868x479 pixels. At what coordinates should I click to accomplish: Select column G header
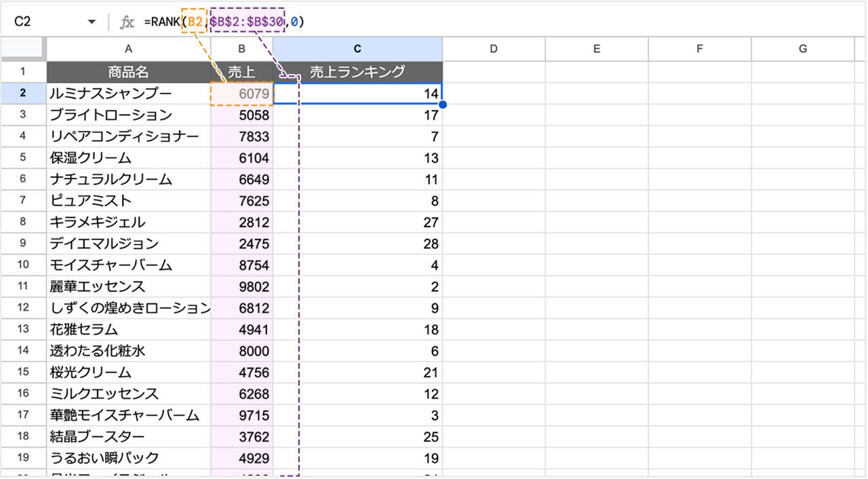[802, 48]
